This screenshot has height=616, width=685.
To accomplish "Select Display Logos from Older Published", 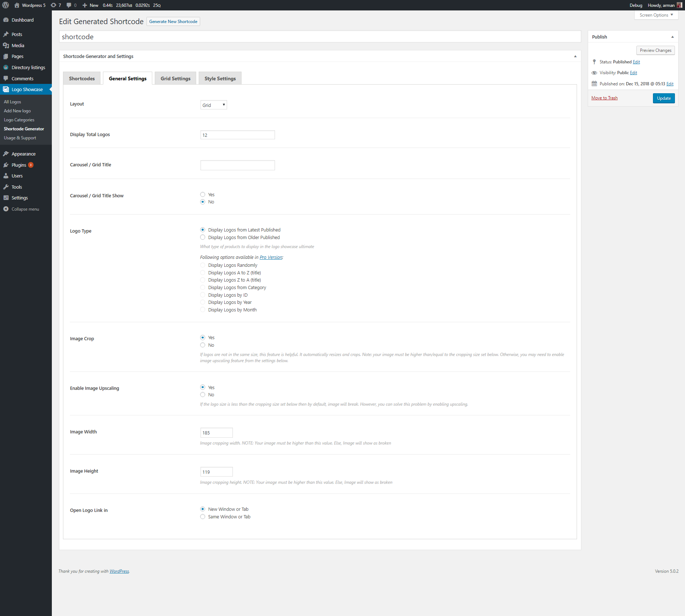I will [203, 237].
